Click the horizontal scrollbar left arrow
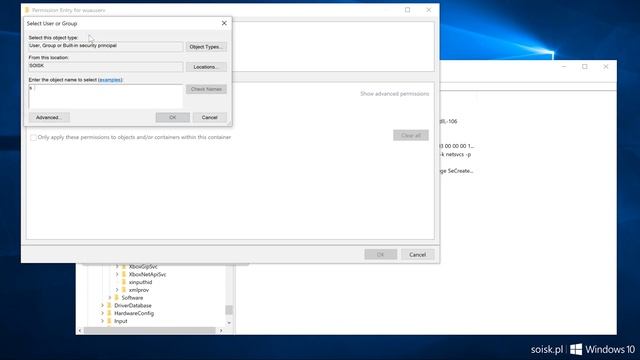 [x=80, y=331]
